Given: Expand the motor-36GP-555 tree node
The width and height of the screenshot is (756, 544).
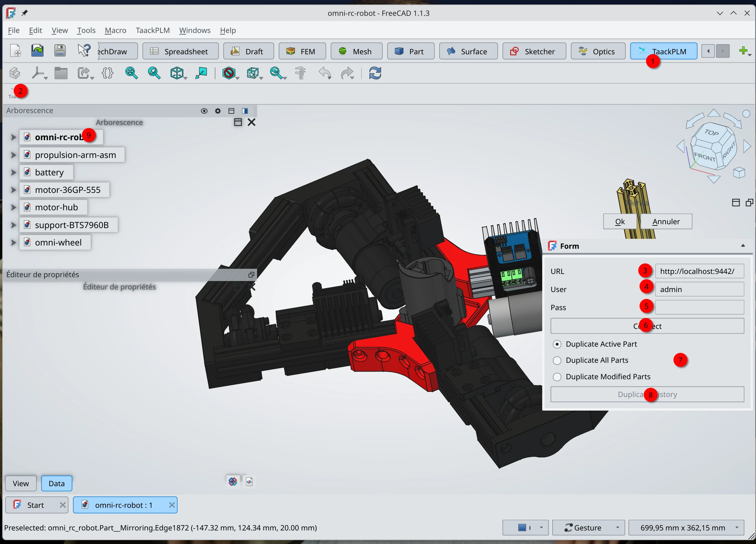Looking at the screenshot, I should click(x=13, y=190).
